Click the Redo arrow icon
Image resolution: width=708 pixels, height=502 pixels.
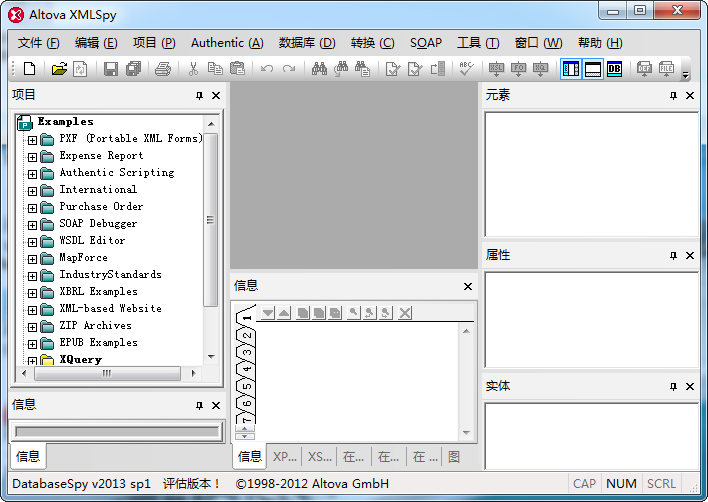click(289, 69)
